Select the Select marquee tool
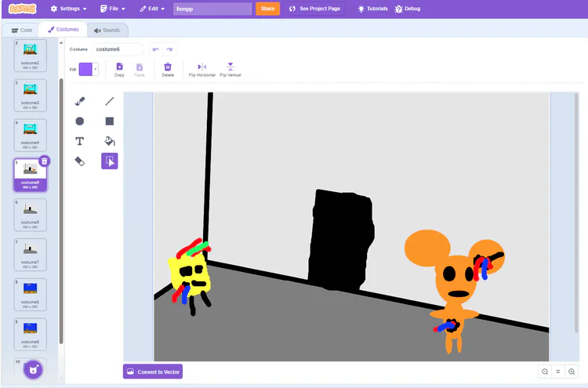The image size is (588, 388). (x=110, y=161)
